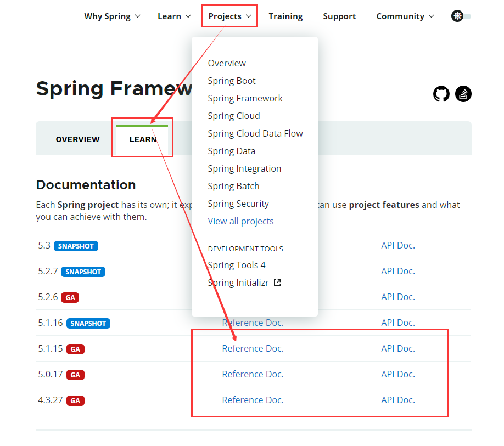The image size is (504, 446).
Task: Click the GA badge beside 5.0.17
Action: point(75,375)
